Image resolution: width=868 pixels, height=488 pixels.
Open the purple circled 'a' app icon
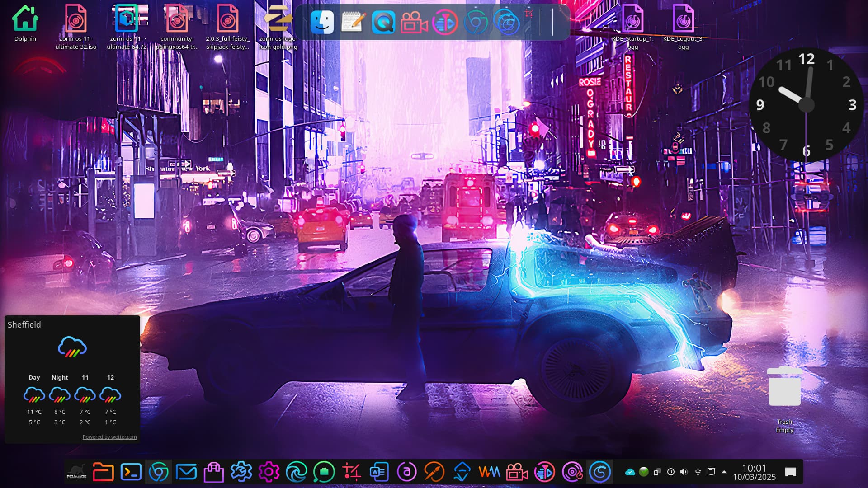[406, 472]
